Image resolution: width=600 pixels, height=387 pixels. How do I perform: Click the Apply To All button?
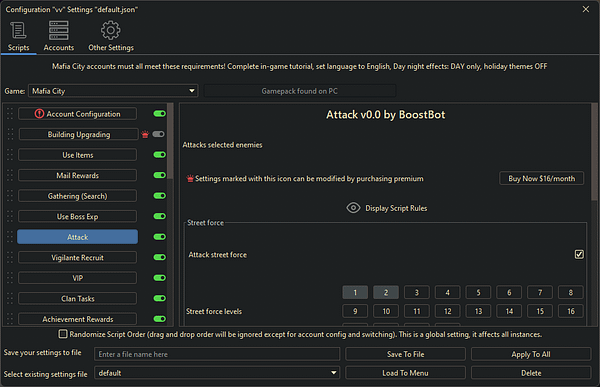tap(531, 354)
